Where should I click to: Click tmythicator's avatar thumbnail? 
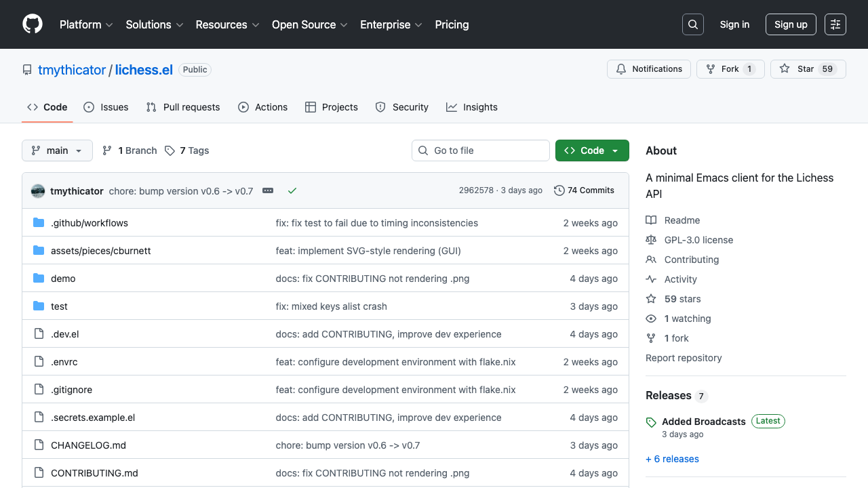[x=38, y=191]
